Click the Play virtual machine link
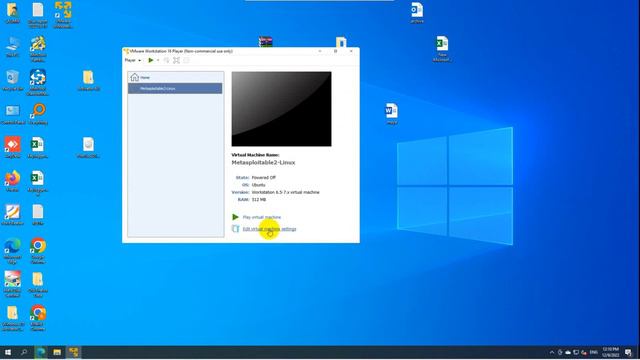The image size is (640, 360). pyautogui.click(x=262, y=217)
